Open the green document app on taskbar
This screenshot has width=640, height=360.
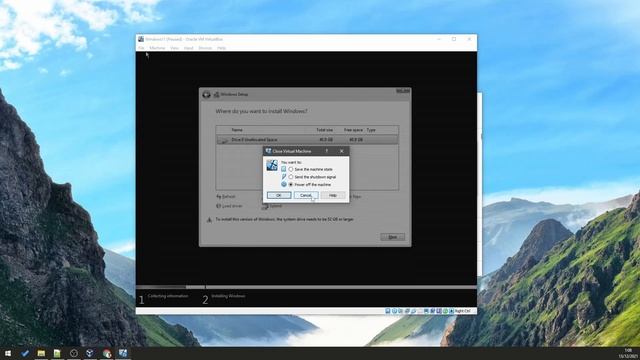pos(57,353)
